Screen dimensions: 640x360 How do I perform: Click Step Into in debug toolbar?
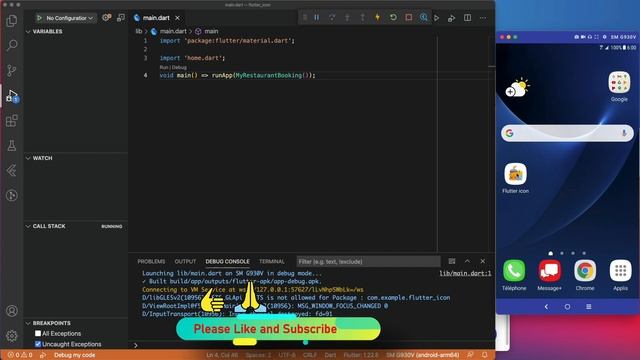click(347, 18)
